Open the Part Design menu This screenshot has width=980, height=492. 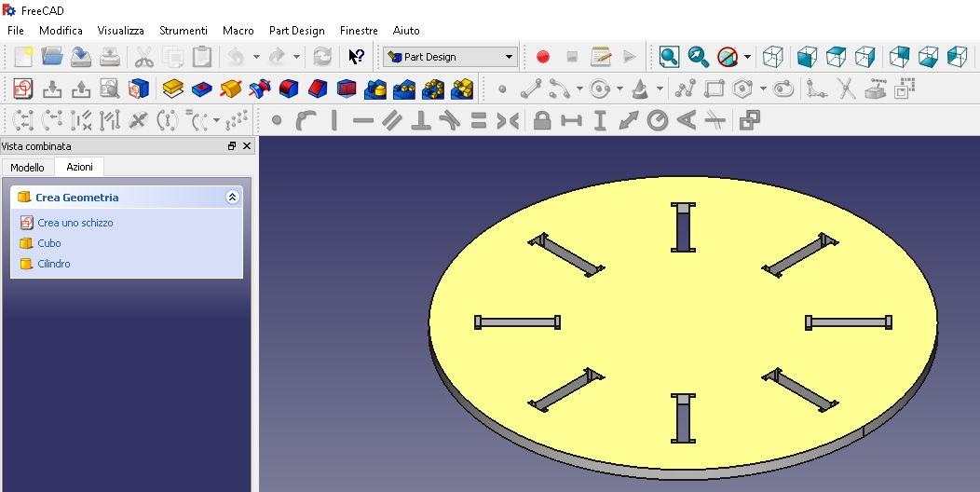[x=297, y=31]
